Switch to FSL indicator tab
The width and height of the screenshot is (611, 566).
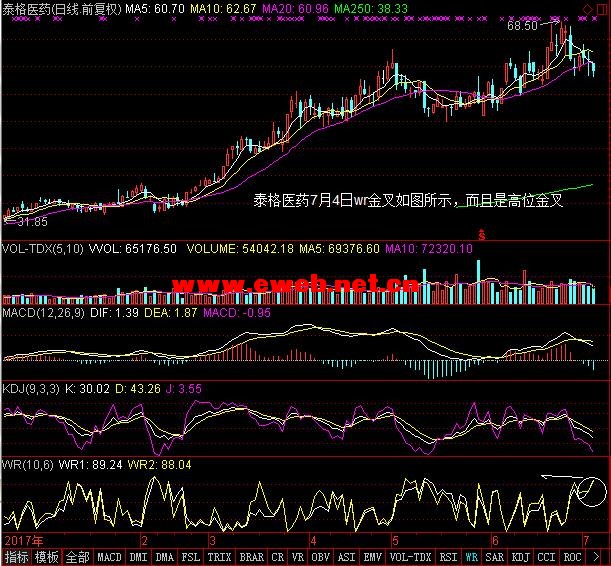[x=191, y=557]
